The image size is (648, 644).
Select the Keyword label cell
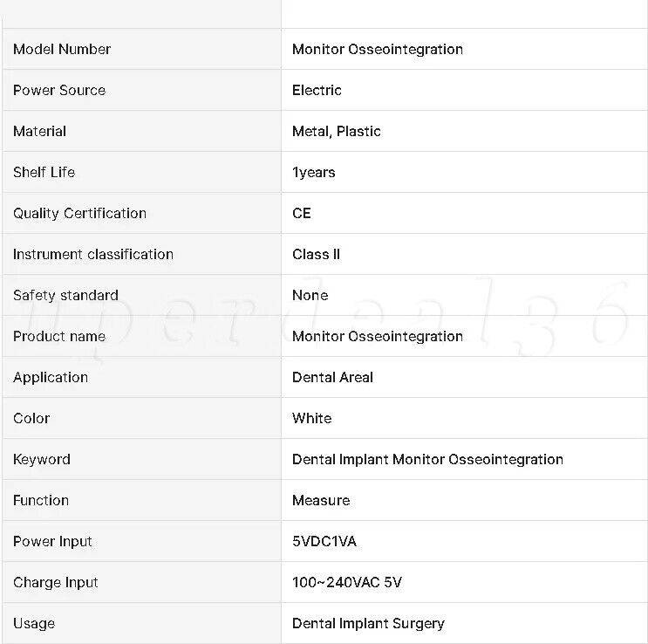pyautogui.click(x=142, y=459)
